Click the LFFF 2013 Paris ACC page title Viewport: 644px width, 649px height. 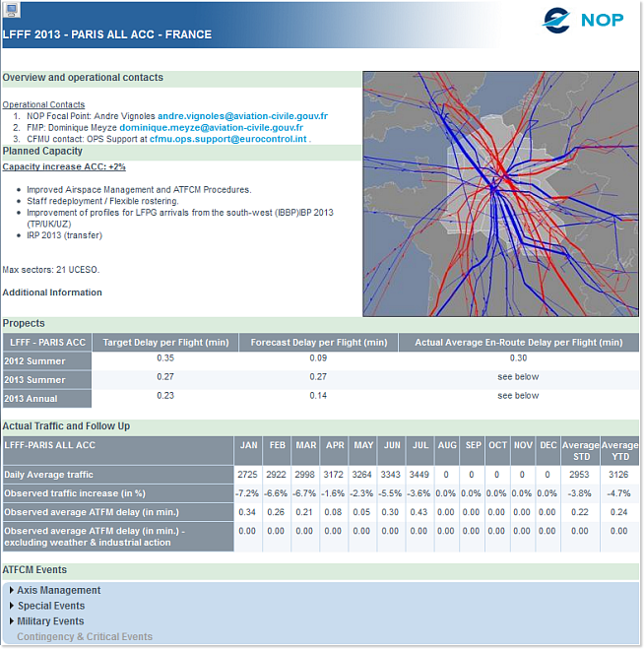(x=106, y=34)
